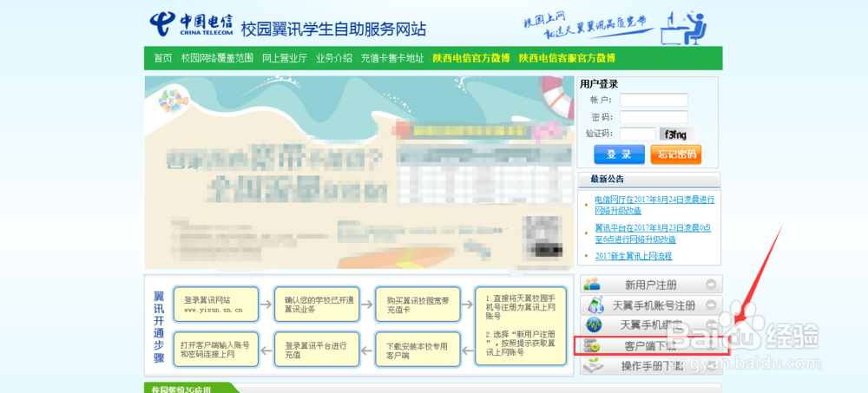Open 充值卡售卡地址 in the navigation bar
The width and height of the screenshot is (868, 393).
point(392,58)
